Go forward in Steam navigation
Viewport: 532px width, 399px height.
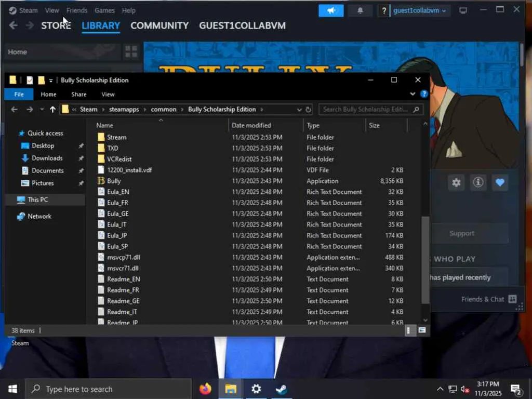click(30, 25)
